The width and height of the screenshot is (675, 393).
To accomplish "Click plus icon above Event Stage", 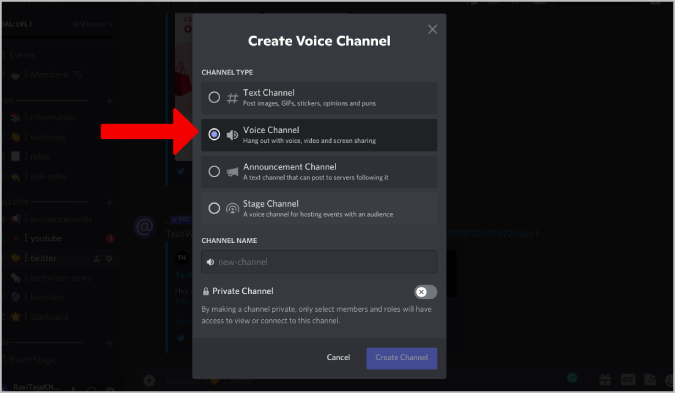I will click(110, 343).
